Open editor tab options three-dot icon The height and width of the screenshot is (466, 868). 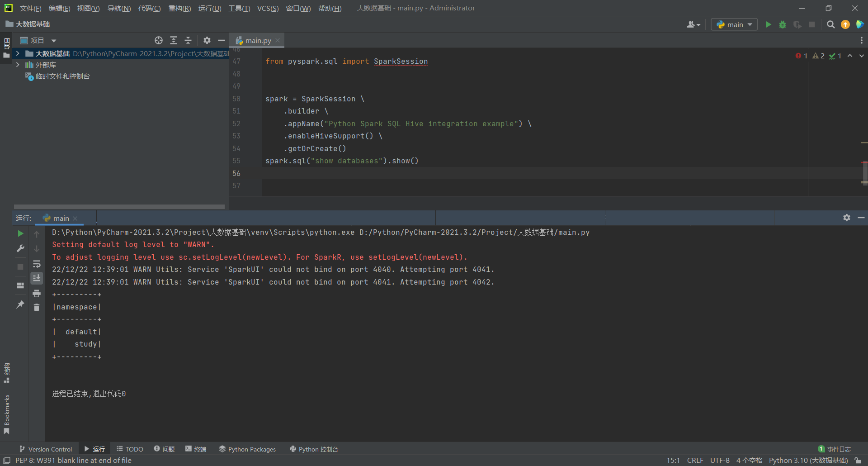click(862, 40)
